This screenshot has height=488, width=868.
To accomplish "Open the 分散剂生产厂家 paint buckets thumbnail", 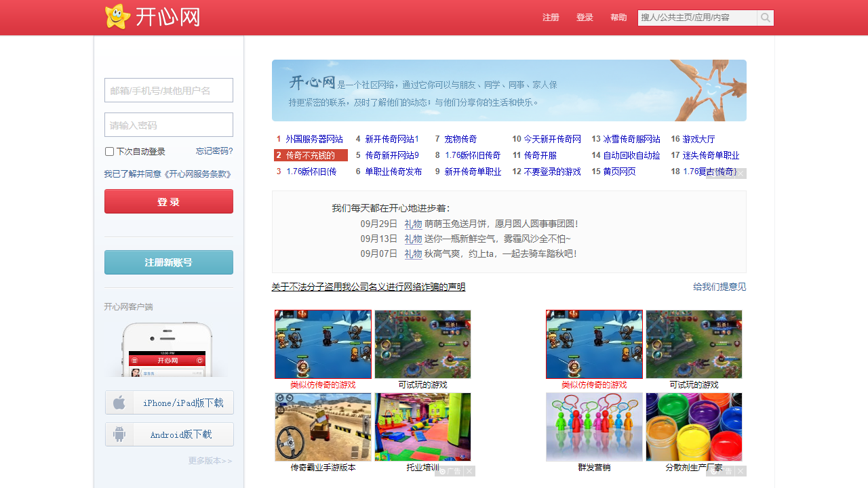I will pos(694,427).
